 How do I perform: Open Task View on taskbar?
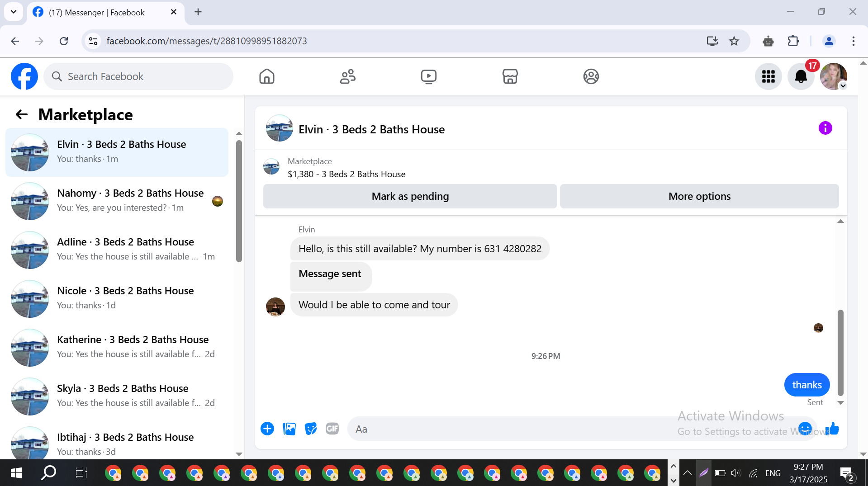coord(81,473)
